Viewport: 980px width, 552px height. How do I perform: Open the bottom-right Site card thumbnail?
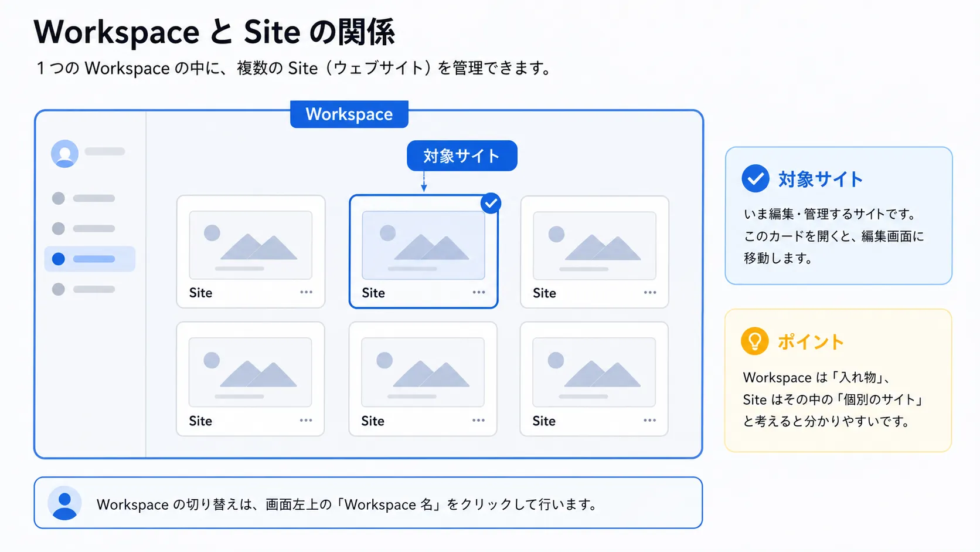pos(594,372)
